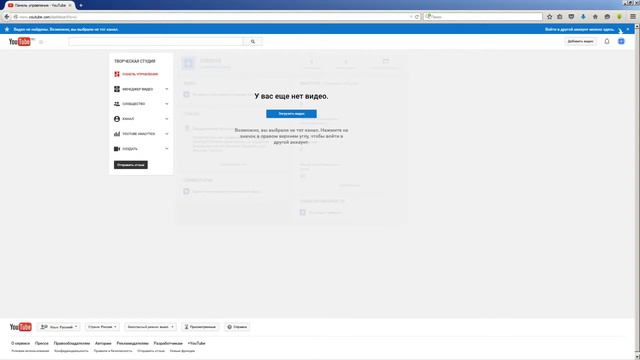This screenshot has height=360, width=640.
Task: Expand the Канал section
Action: [x=167, y=119]
